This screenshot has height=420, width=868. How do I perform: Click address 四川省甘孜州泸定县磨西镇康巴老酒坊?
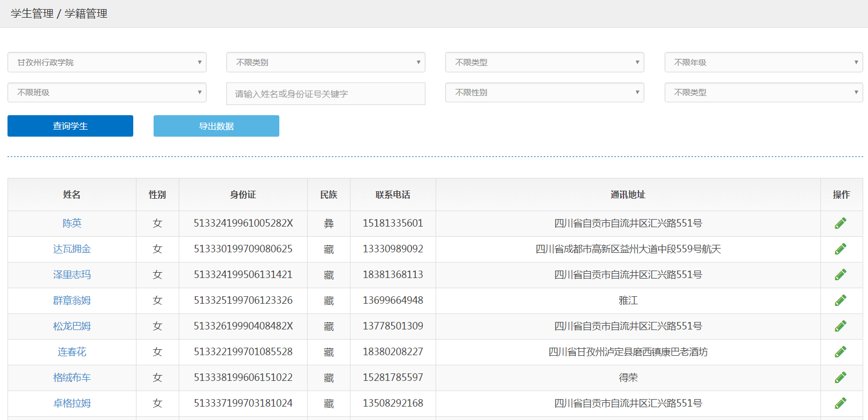(x=628, y=352)
